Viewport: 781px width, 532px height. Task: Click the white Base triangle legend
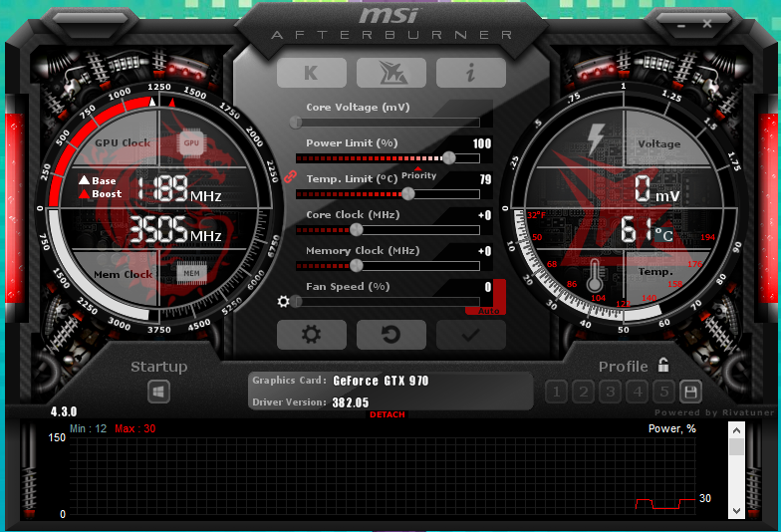tap(84, 180)
